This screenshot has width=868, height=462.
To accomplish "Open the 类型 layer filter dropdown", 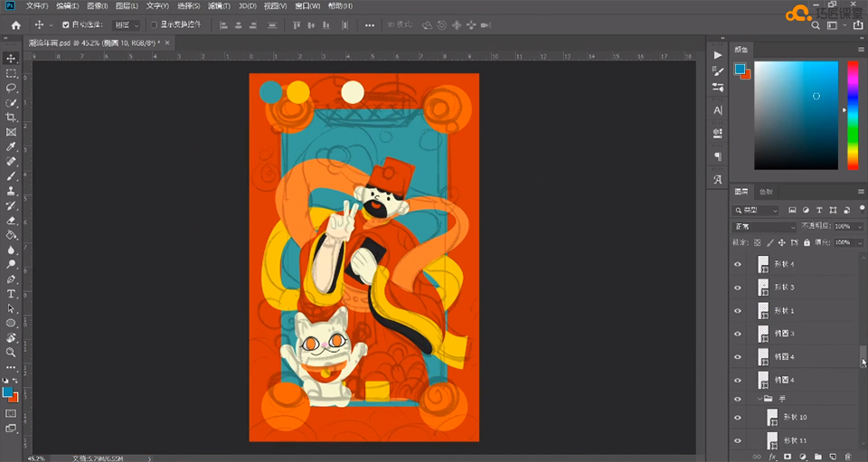I will (756, 211).
